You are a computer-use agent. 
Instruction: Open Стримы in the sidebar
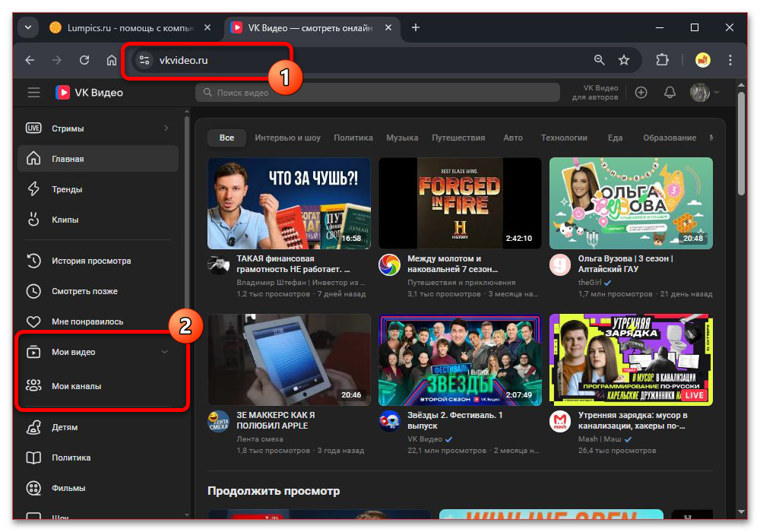click(98, 128)
